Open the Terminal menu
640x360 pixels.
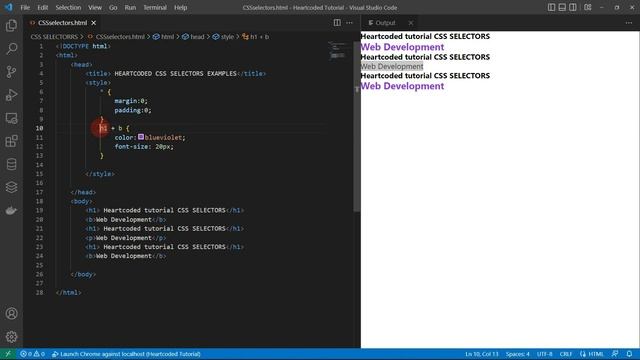[x=155, y=7]
